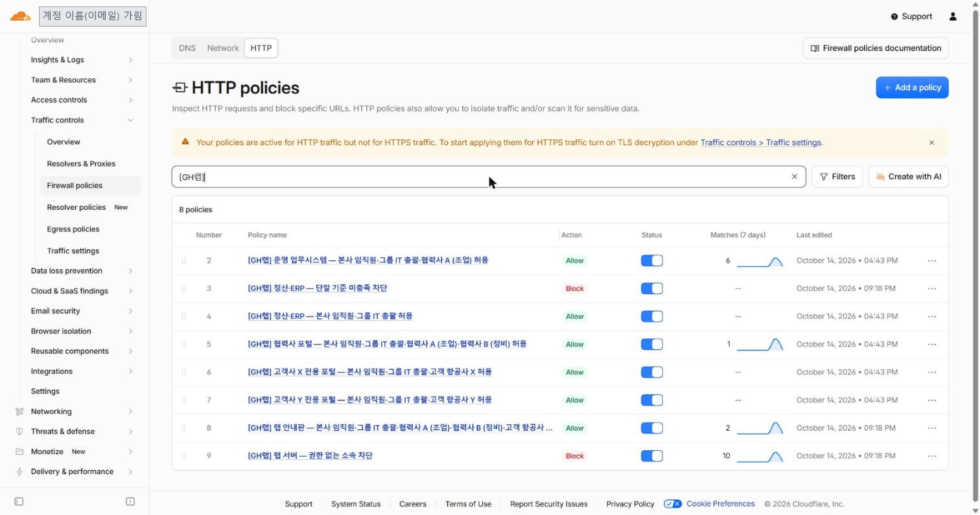Click the Networking section icon in the sidebar

pyautogui.click(x=19, y=411)
